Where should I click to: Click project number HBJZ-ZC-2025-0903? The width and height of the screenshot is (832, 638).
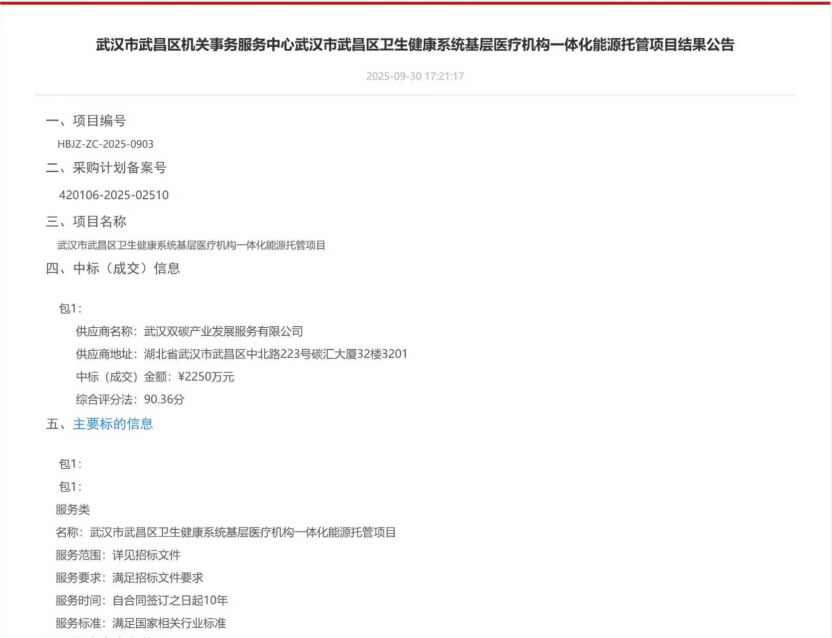106,144
